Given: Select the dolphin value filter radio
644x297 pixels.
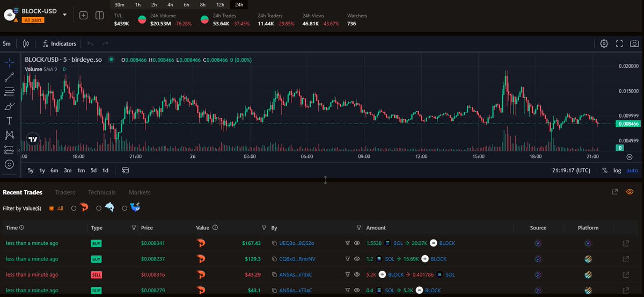Looking at the screenshot, I should (99, 208).
